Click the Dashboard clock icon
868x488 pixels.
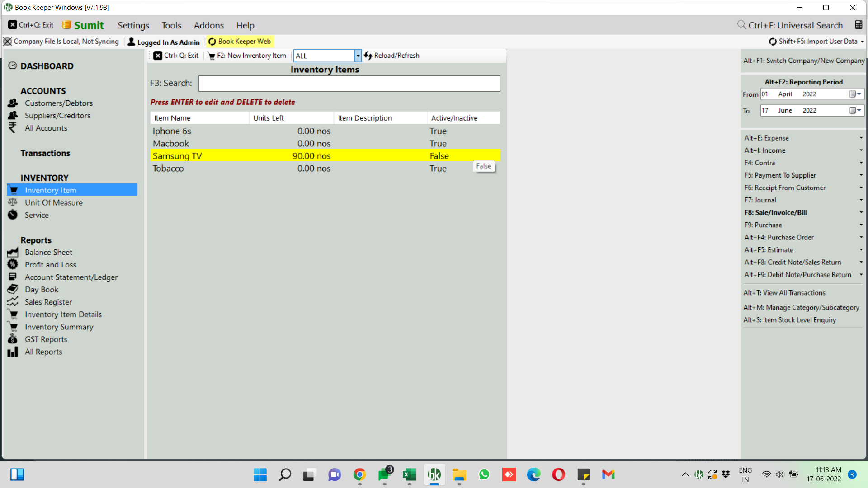click(x=13, y=66)
